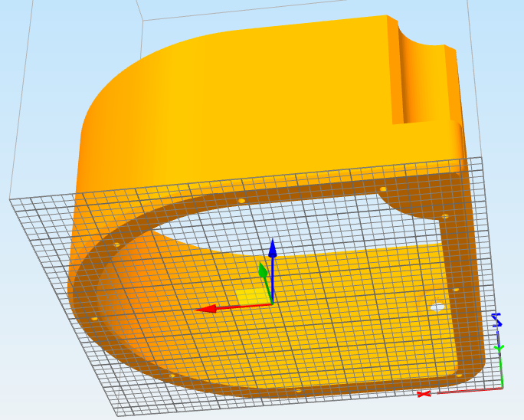Click the large white hole in the model floor
524x420 pixels.
coord(437,307)
